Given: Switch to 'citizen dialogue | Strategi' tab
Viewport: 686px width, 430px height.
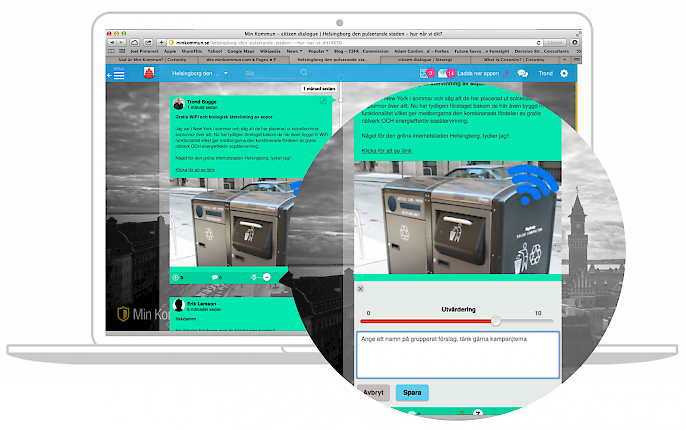Looking at the screenshot, I should pyautogui.click(x=425, y=59).
